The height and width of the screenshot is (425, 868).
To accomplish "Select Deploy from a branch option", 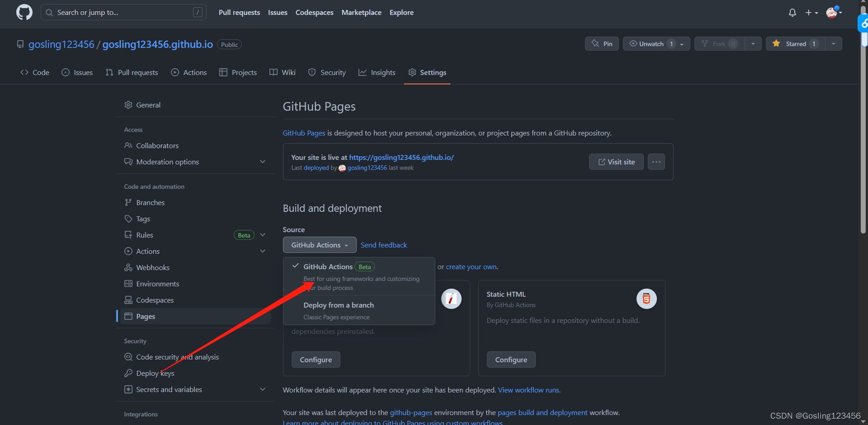I will [359, 311].
